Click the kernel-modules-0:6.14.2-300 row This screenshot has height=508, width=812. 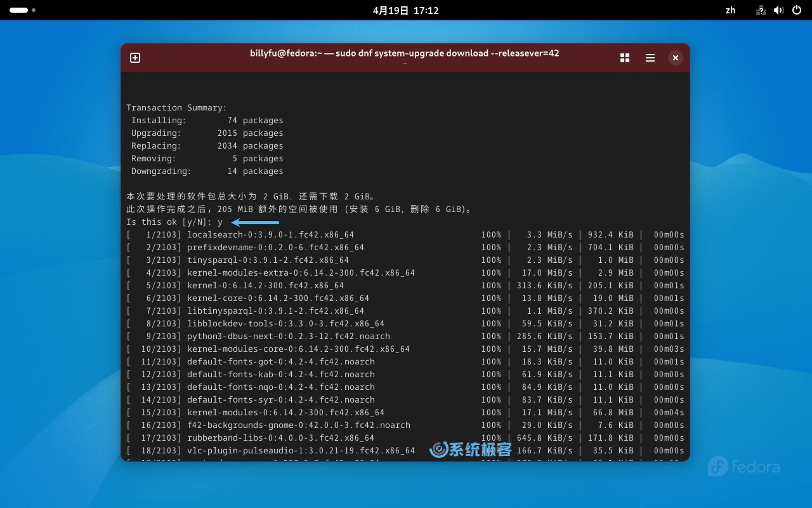[405, 412]
